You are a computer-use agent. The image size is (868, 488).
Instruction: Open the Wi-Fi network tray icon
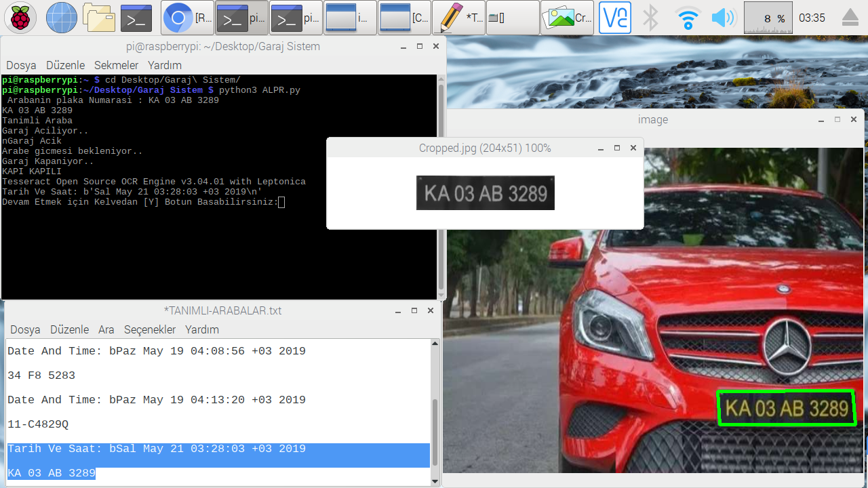(x=687, y=17)
